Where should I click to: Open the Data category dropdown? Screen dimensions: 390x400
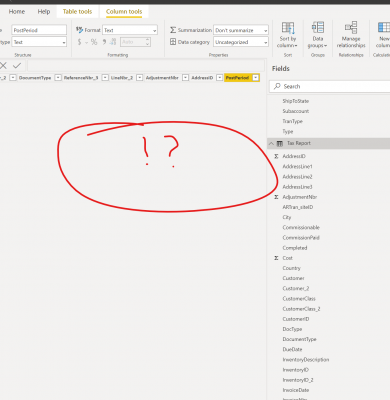coord(241,42)
